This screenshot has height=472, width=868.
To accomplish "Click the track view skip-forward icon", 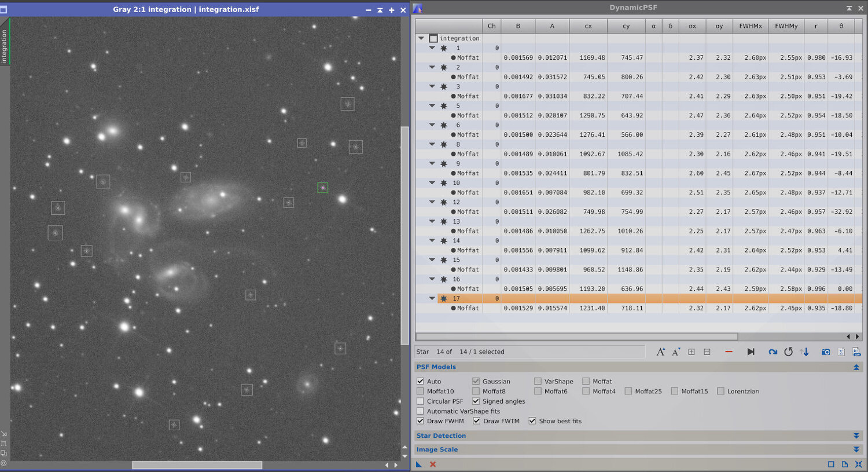I will click(751, 352).
